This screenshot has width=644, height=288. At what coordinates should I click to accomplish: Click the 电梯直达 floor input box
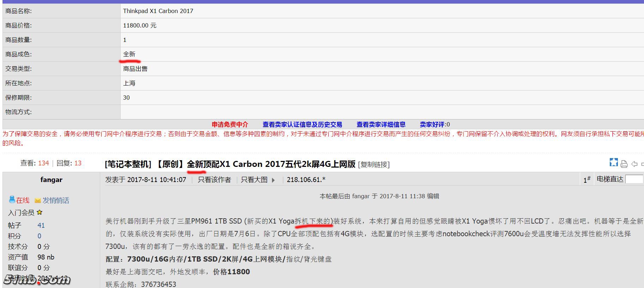(634, 179)
